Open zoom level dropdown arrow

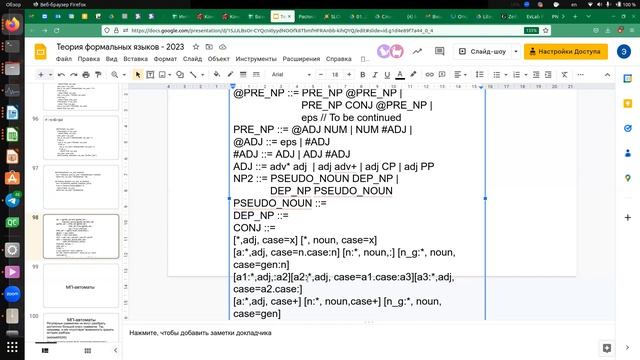click(124, 75)
